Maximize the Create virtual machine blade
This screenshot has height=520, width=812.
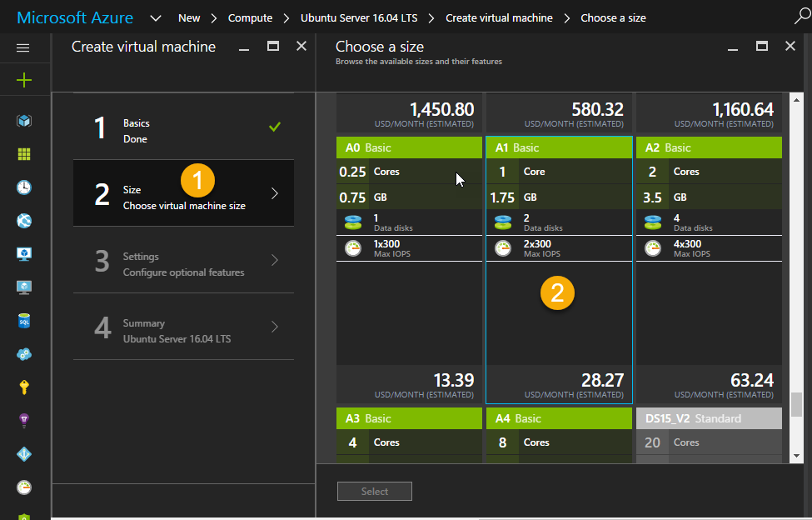point(273,46)
